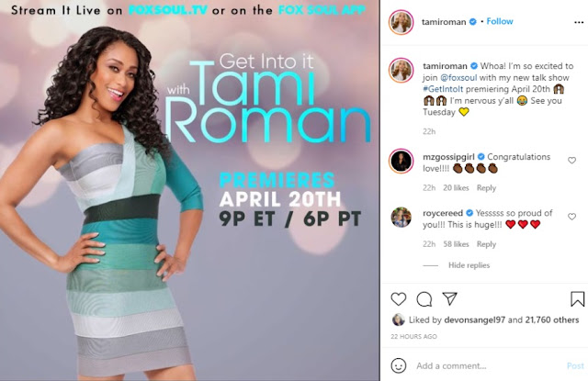View the mzgossipgirl profile avatar

[x=401, y=161]
